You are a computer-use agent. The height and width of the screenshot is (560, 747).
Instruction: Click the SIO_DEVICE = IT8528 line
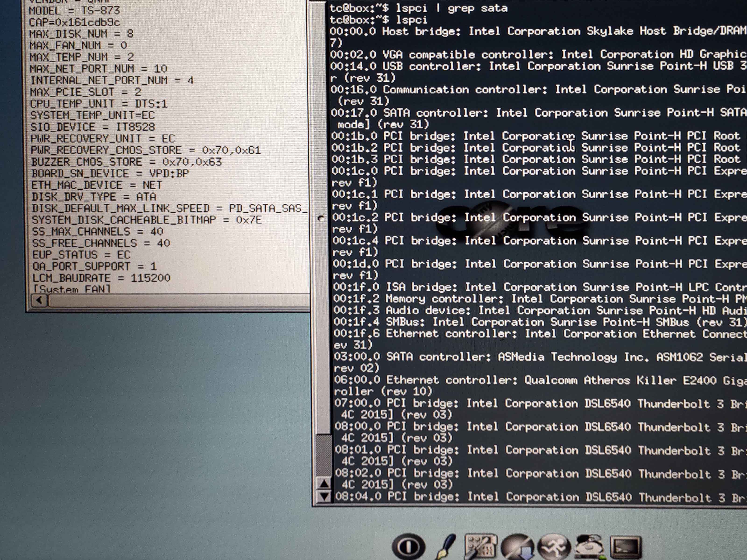pyautogui.click(x=92, y=127)
